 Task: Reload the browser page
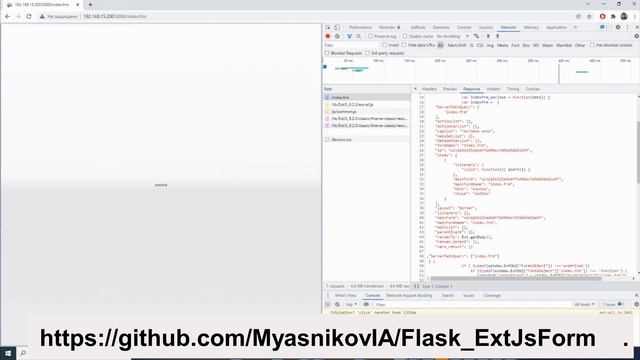click(x=29, y=16)
